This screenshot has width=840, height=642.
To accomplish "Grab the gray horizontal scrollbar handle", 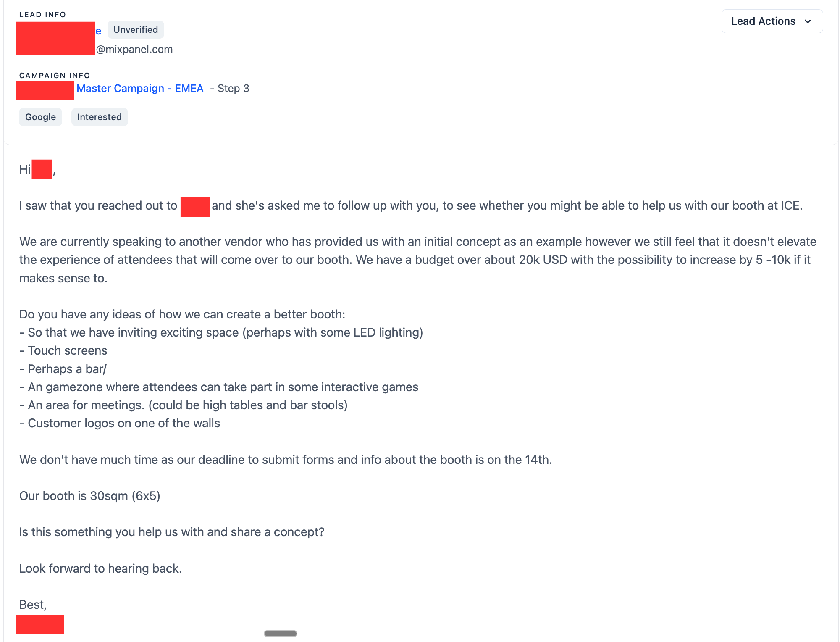I will (281, 634).
